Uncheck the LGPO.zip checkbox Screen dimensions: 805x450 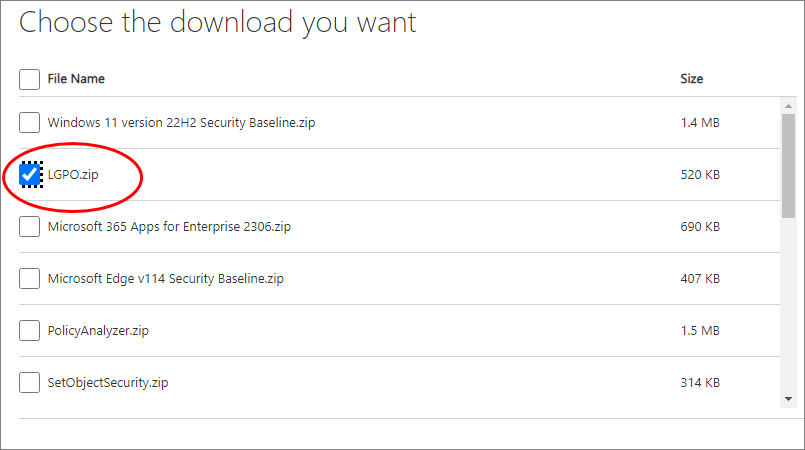[x=30, y=174]
